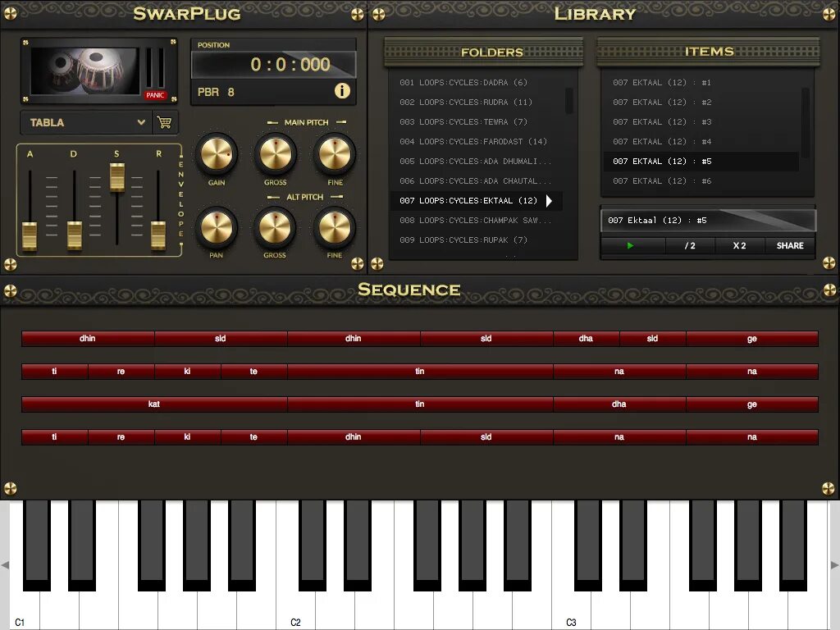Click the arrow beside 007 EKTAAL folder
Image resolution: width=840 pixels, height=630 pixels.
(x=549, y=201)
